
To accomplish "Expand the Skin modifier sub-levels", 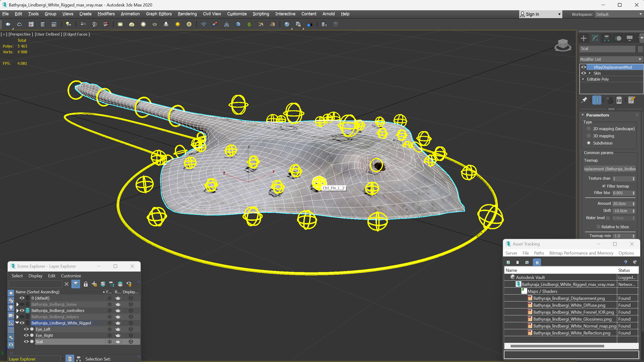I will coord(590,73).
